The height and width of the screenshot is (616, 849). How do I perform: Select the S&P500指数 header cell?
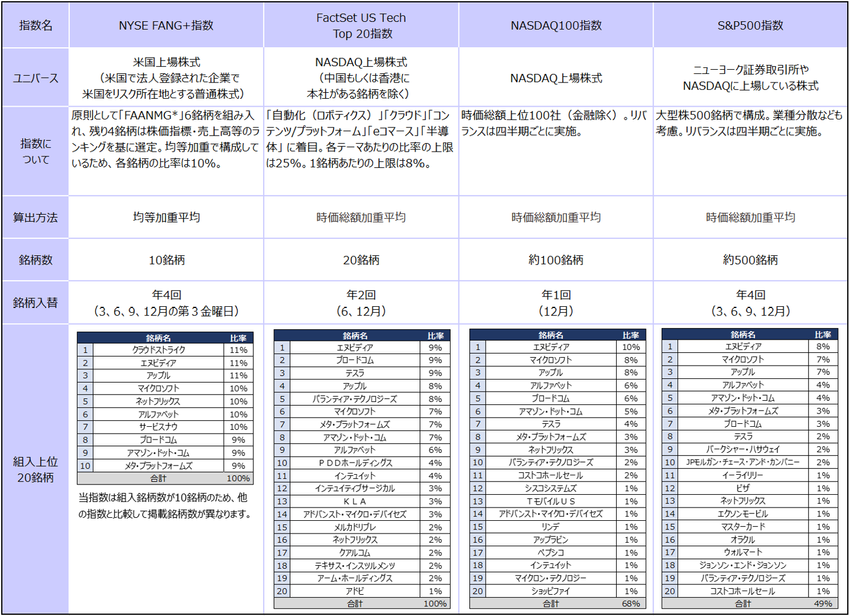pos(750,25)
